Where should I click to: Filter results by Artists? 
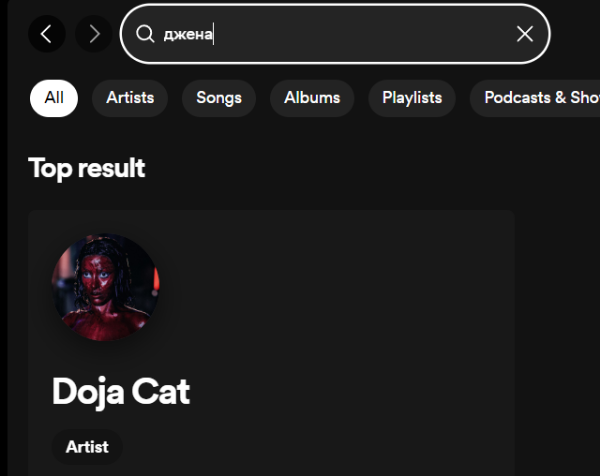[130, 98]
